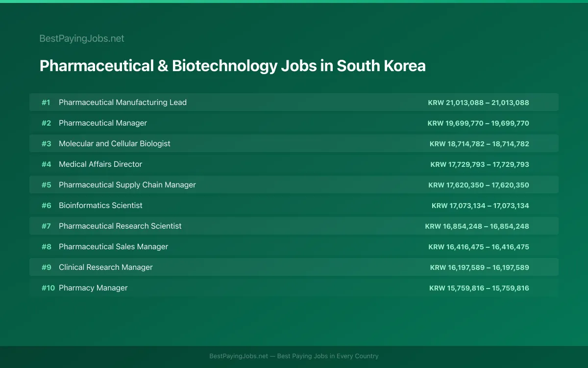The width and height of the screenshot is (588, 368).
Task: Click rank number #2
Action: (46, 123)
